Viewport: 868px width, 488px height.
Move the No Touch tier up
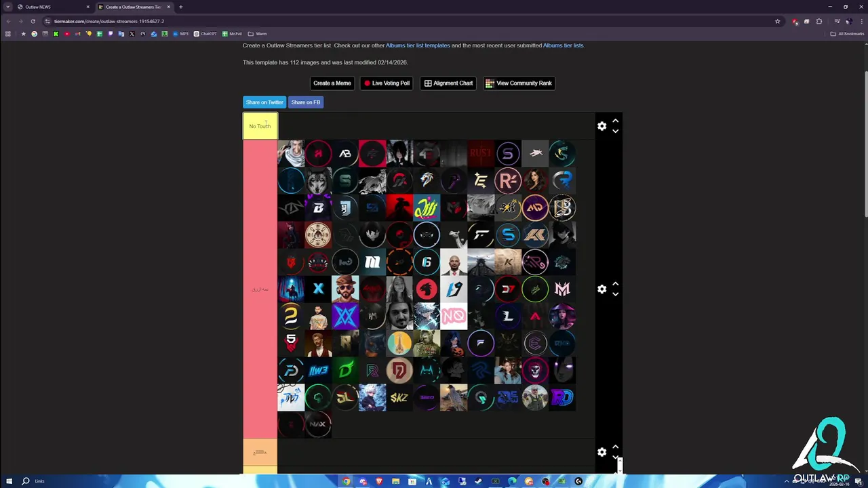(x=615, y=121)
